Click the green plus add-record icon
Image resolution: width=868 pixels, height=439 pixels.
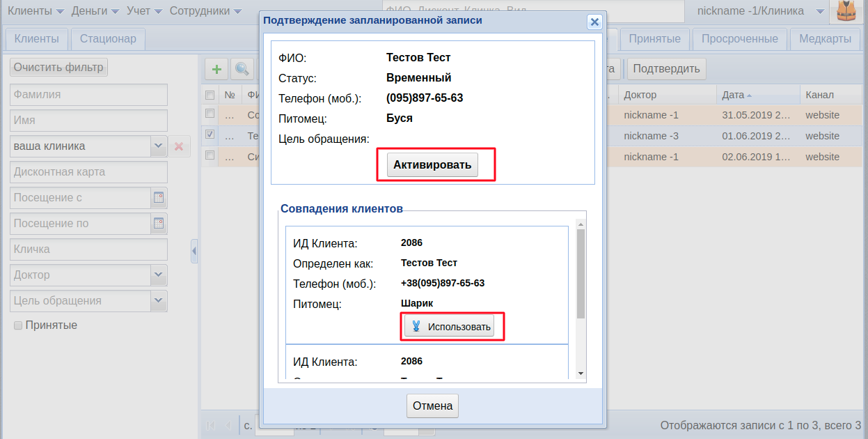[x=216, y=69]
